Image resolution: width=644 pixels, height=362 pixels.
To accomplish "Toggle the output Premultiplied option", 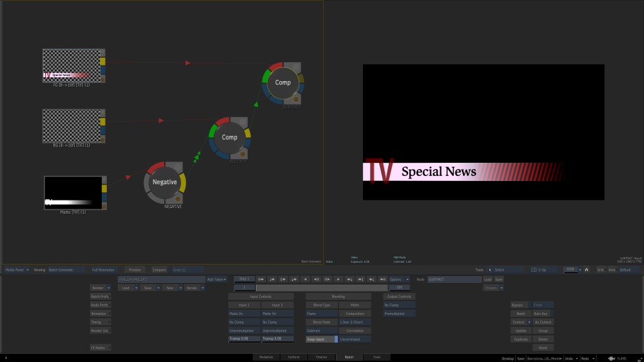I will point(399,314).
